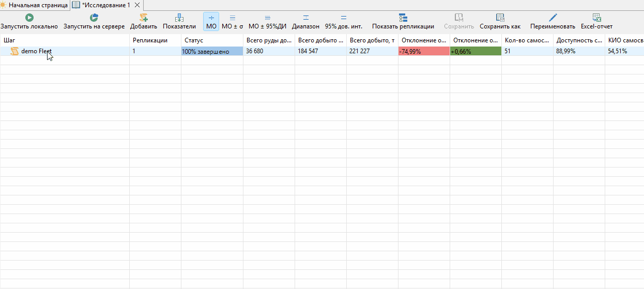The width and height of the screenshot is (644, 289).
Task: Select the 95% дов. инт. mode
Action: [x=344, y=22]
